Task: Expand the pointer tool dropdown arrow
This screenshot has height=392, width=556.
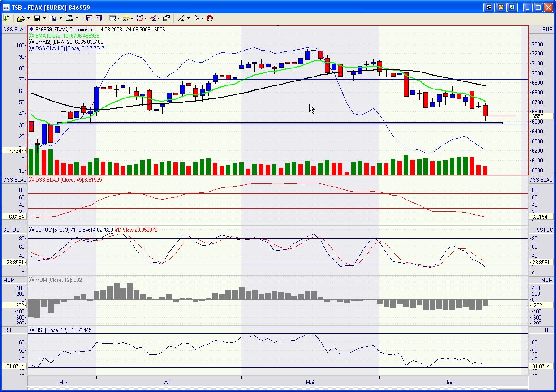Action: click(x=202, y=18)
